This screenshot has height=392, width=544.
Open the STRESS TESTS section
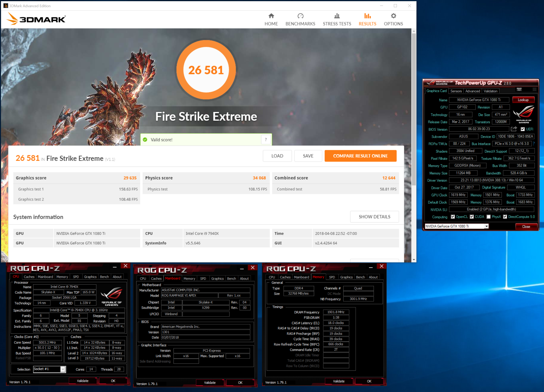pyautogui.click(x=337, y=20)
